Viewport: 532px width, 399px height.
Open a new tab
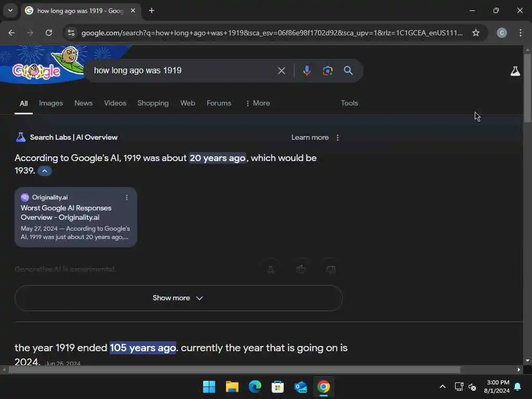152,10
